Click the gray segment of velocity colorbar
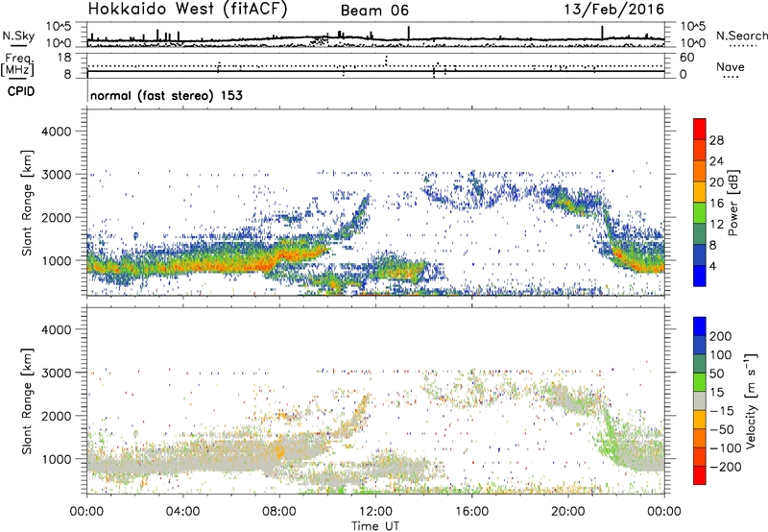The image size is (768, 532). point(700,401)
